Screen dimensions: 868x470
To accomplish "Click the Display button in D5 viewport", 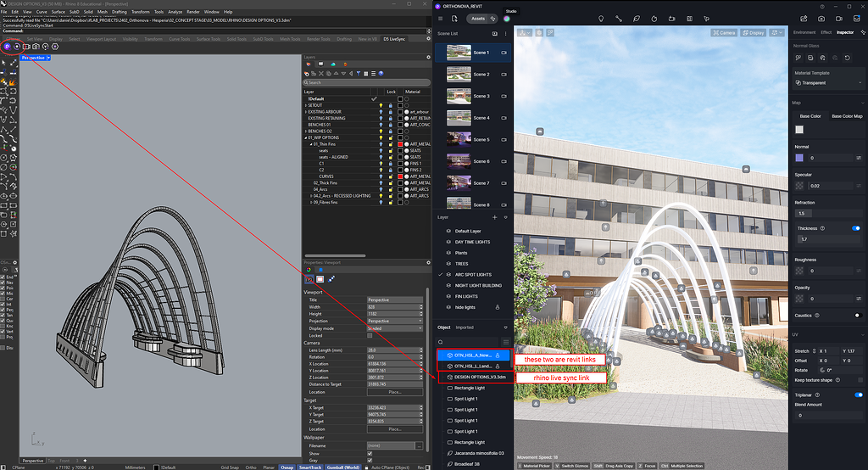I will coord(754,33).
